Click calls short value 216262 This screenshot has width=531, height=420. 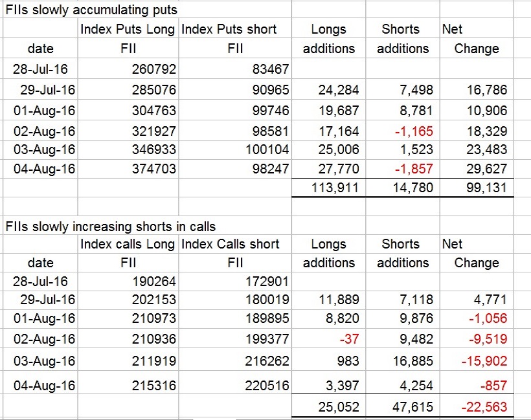pos(266,360)
